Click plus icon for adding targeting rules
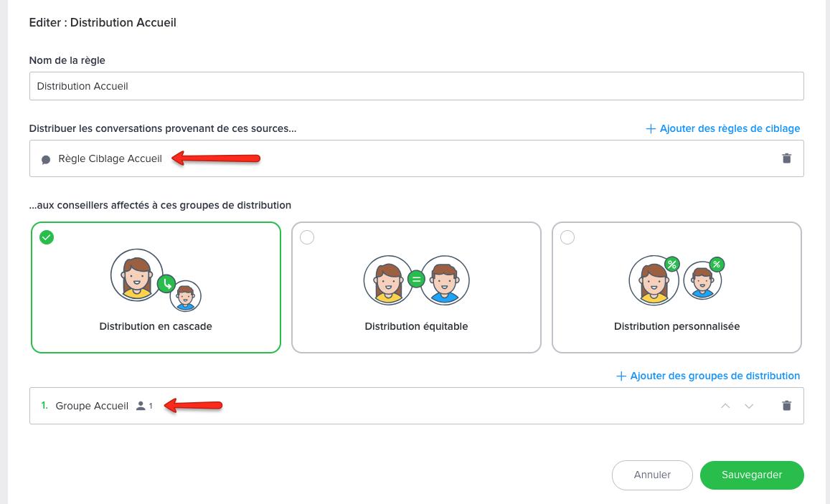Image resolution: width=830 pixels, height=504 pixels. tap(651, 129)
